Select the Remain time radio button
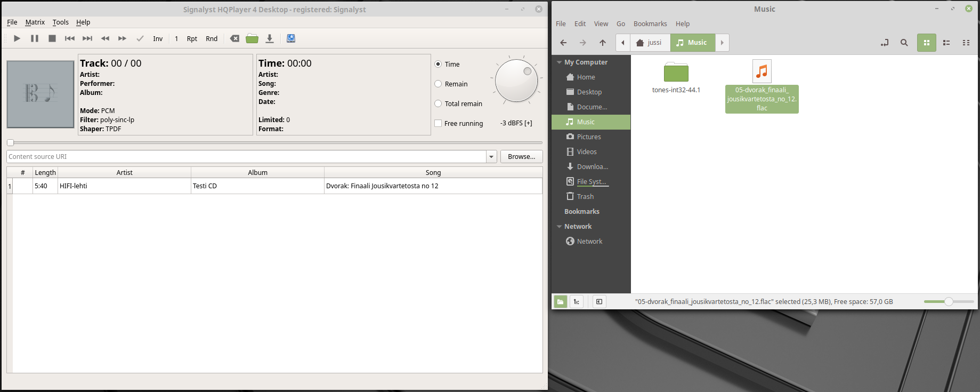The width and height of the screenshot is (980, 392). [x=438, y=84]
